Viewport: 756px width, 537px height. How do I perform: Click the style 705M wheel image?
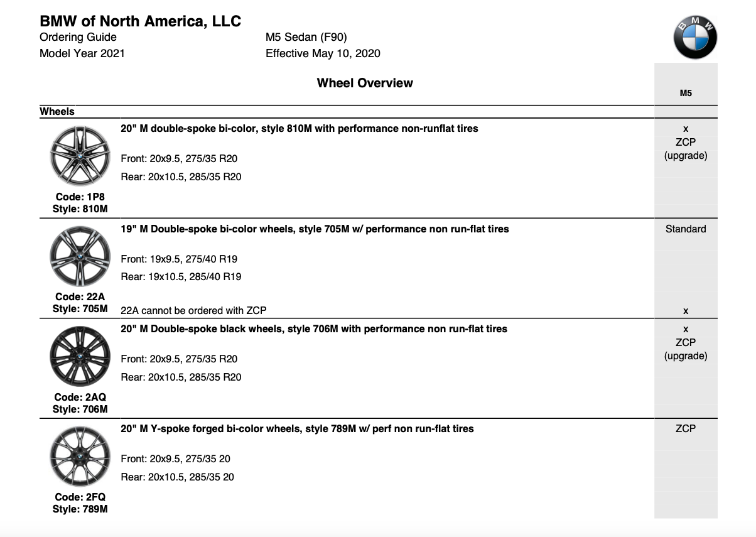pos(80,256)
